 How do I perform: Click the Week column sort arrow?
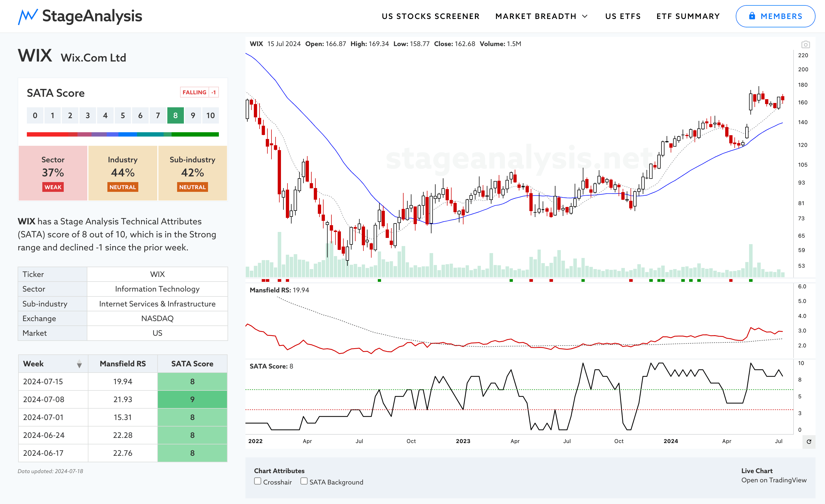click(79, 364)
